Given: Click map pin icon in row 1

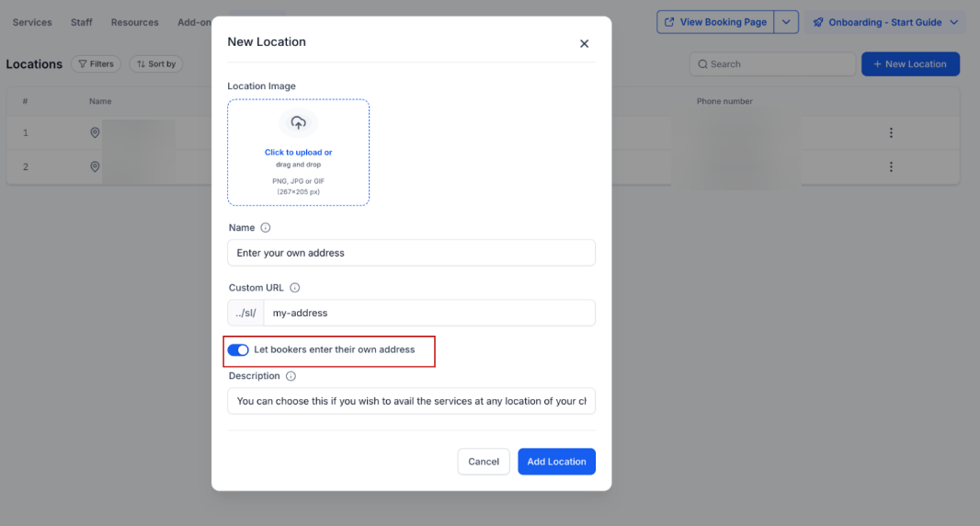Looking at the screenshot, I should 95,132.
